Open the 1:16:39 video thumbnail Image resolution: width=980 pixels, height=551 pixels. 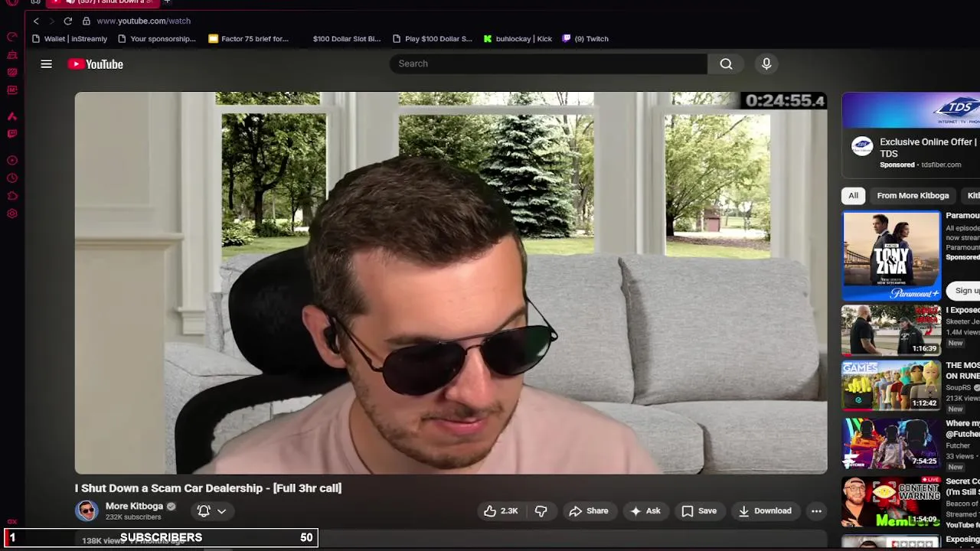891,331
